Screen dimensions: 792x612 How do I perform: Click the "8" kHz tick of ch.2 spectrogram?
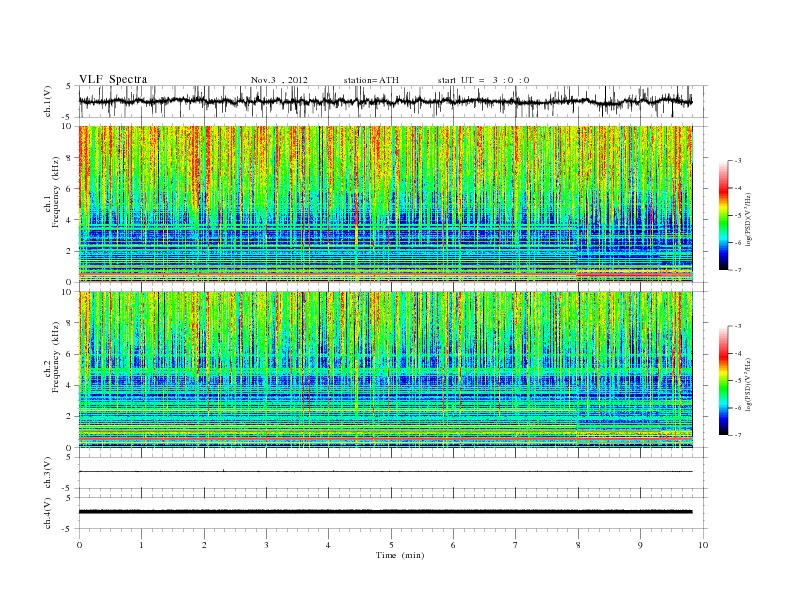(x=69, y=323)
